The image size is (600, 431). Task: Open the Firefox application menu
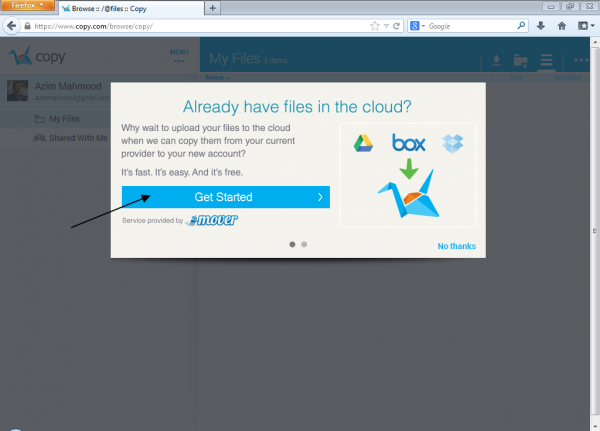coord(27,5)
